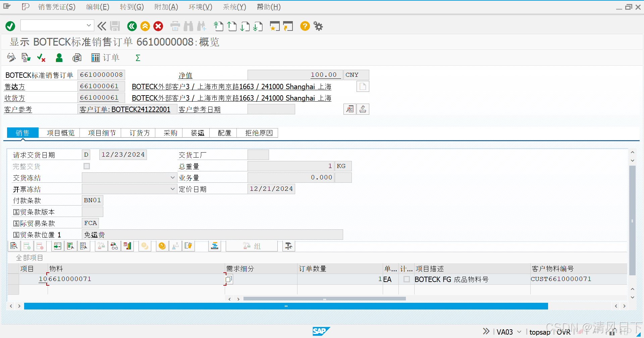The height and width of the screenshot is (338, 644).
Task: Toggle the 完整交货 checkbox
Action: tap(87, 166)
